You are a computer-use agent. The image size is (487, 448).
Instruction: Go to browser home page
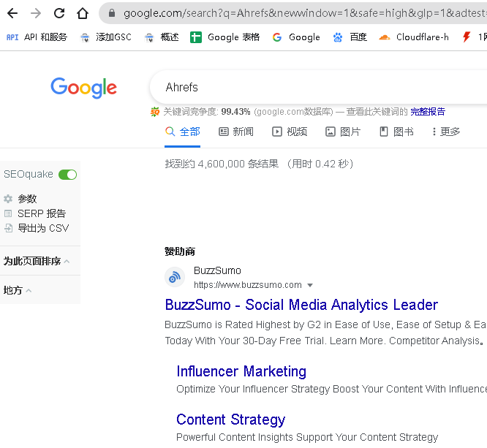coord(83,13)
